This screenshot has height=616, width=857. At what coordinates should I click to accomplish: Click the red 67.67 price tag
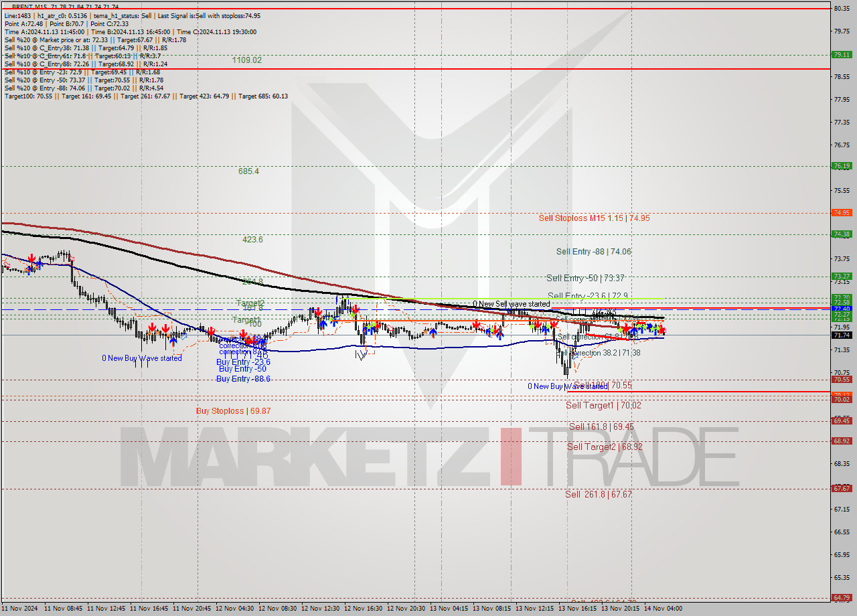841,489
